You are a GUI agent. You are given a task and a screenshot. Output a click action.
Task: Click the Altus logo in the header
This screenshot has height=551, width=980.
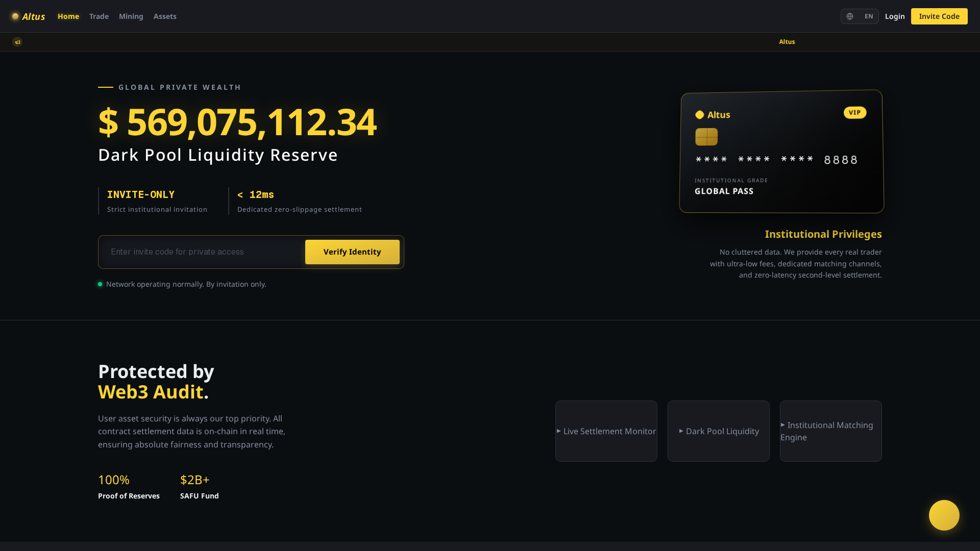pyautogui.click(x=29, y=16)
